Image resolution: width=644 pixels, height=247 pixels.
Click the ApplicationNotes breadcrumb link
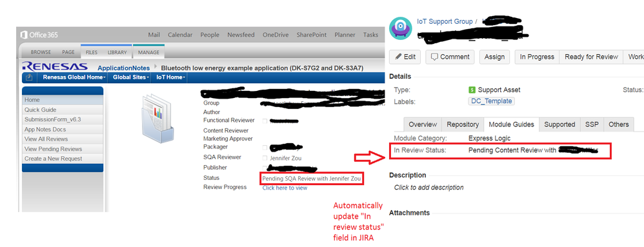point(124,68)
